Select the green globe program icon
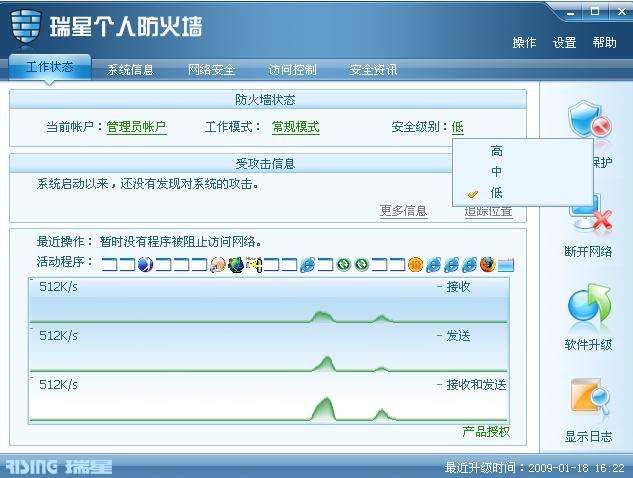The height and width of the screenshot is (478, 633). point(236,265)
